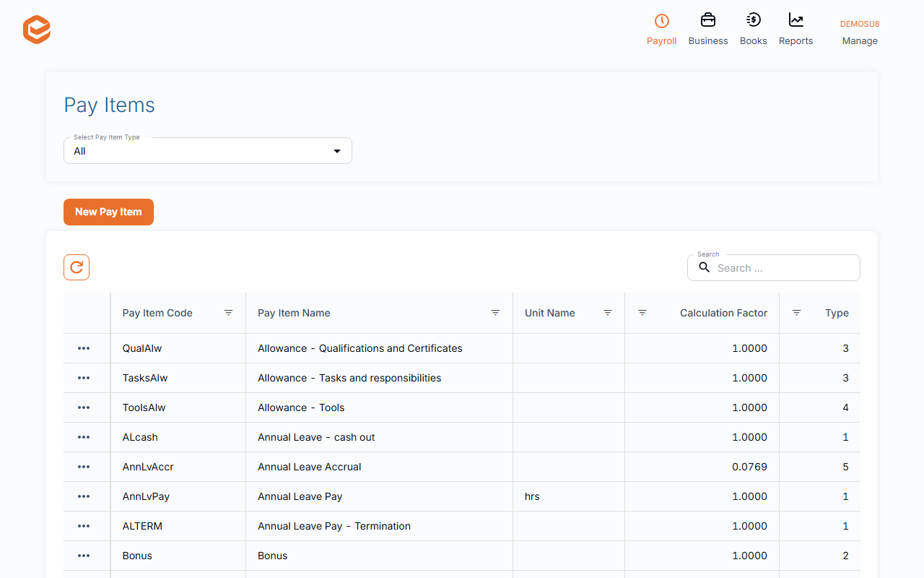Click the magnifier icon in Search box
The height and width of the screenshot is (578, 924).
[x=705, y=267]
